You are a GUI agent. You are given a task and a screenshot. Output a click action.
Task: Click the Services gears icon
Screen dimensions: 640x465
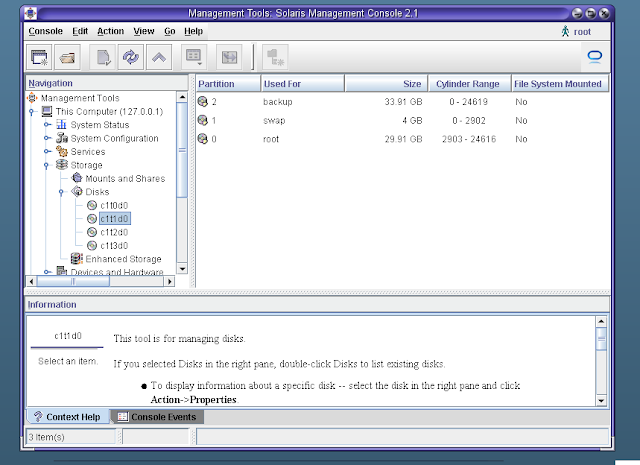62,151
